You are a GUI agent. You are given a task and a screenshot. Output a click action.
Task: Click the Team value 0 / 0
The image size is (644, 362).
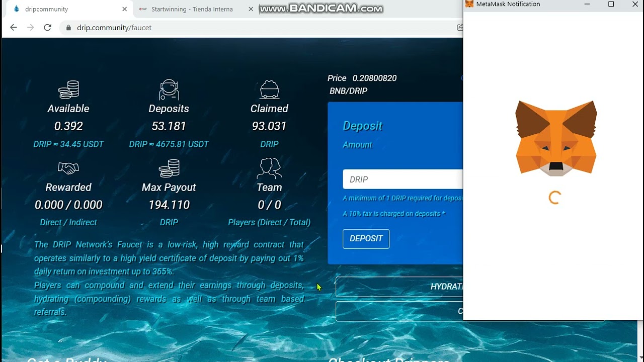tap(269, 205)
